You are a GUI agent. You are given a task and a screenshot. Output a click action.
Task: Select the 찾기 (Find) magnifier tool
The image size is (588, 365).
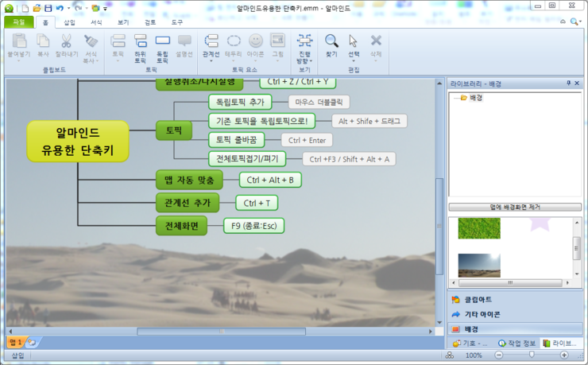[331, 45]
